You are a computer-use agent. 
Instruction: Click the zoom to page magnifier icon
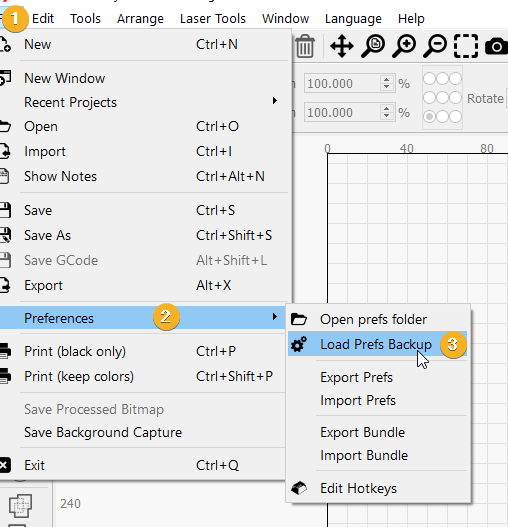[x=373, y=46]
